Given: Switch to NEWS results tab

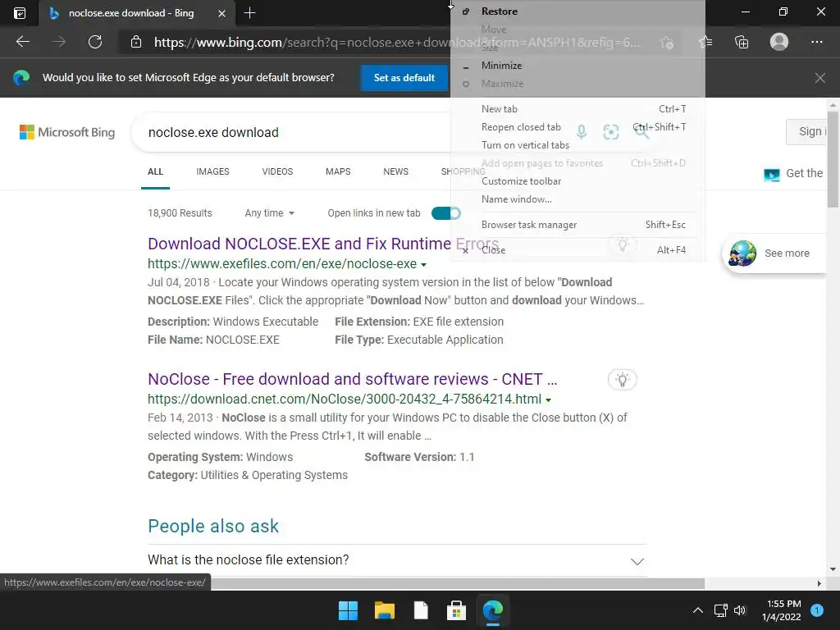Looking at the screenshot, I should click(x=396, y=171).
